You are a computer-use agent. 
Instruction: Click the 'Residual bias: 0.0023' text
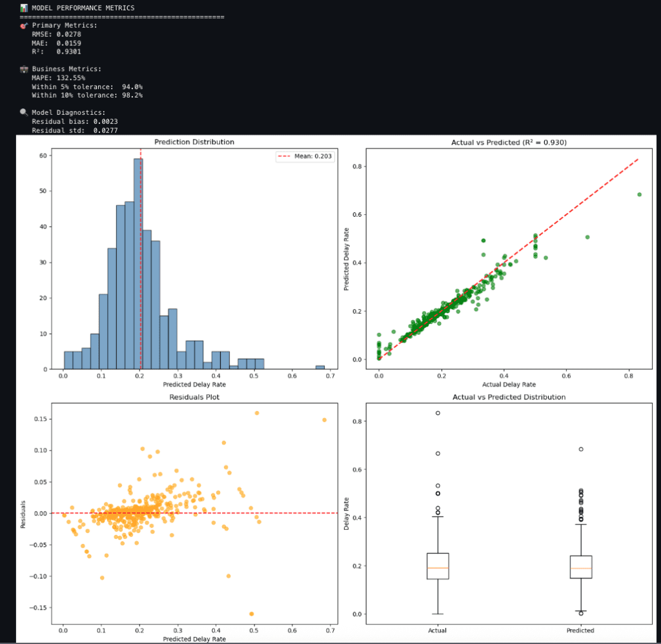click(75, 121)
